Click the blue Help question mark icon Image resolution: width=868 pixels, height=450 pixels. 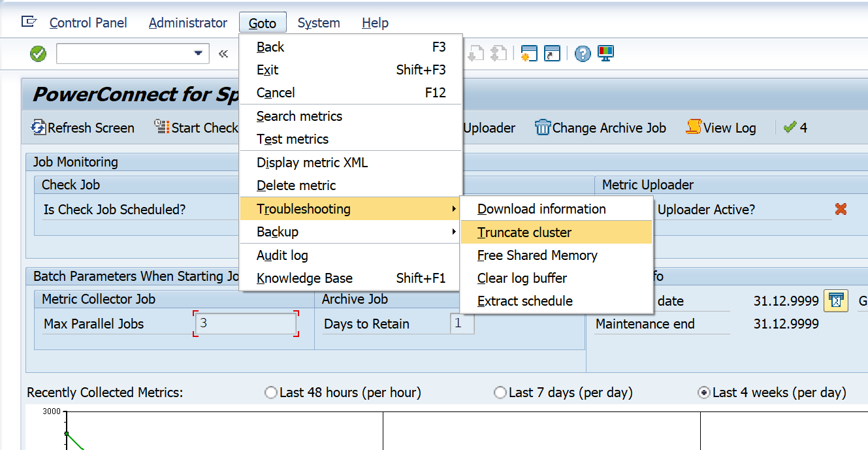coord(583,54)
